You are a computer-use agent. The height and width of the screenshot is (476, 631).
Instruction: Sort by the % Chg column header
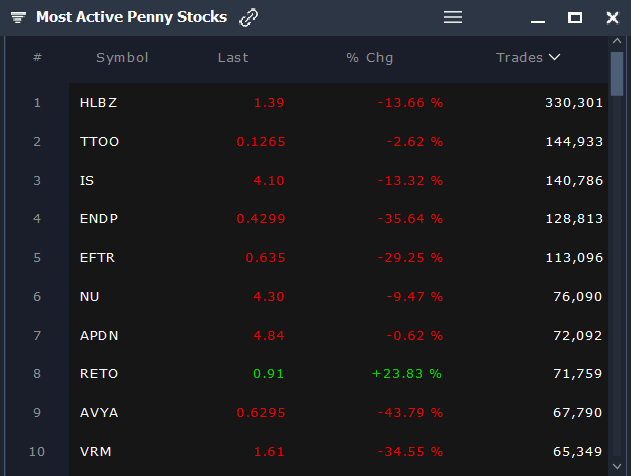click(x=370, y=58)
